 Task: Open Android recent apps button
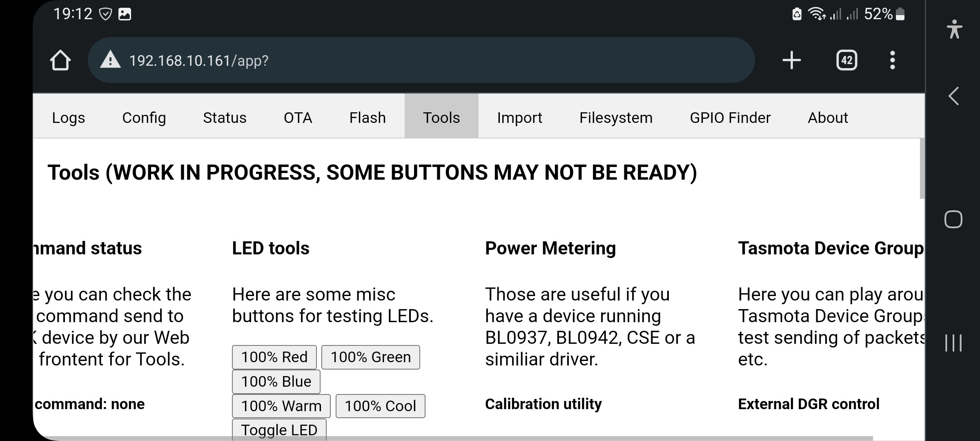click(x=953, y=343)
